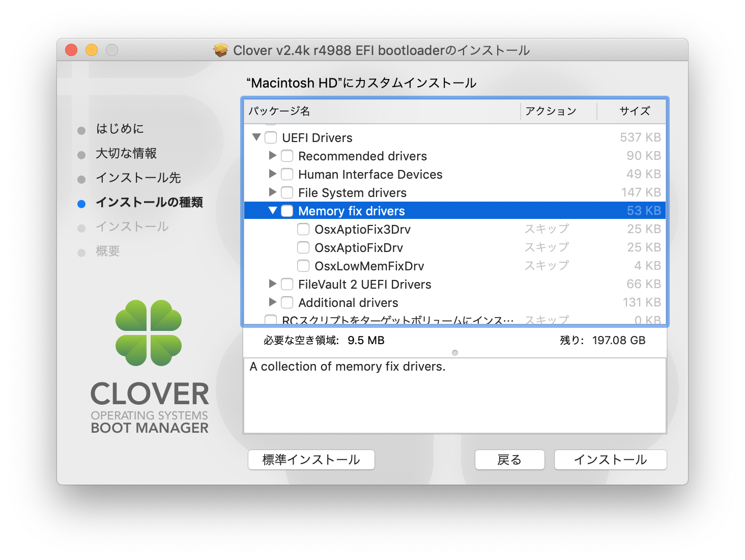Click the インストール button to install
This screenshot has width=745, height=560.
[610, 460]
